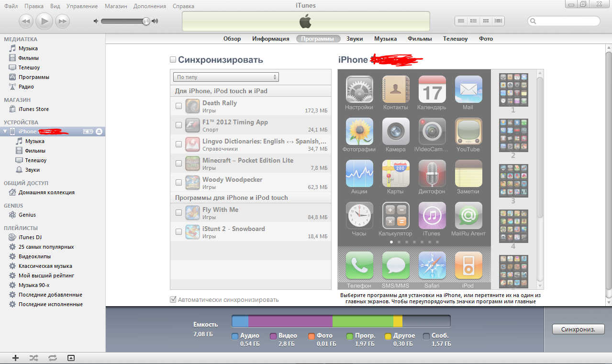The width and height of the screenshot is (612, 364).
Task: Switch to the Обзор tab
Action: (x=232, y=39)
